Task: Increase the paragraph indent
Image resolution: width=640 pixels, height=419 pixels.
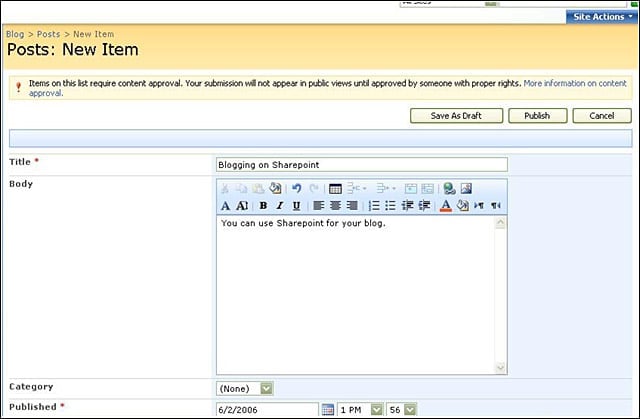Action: (x=424, y=206)
